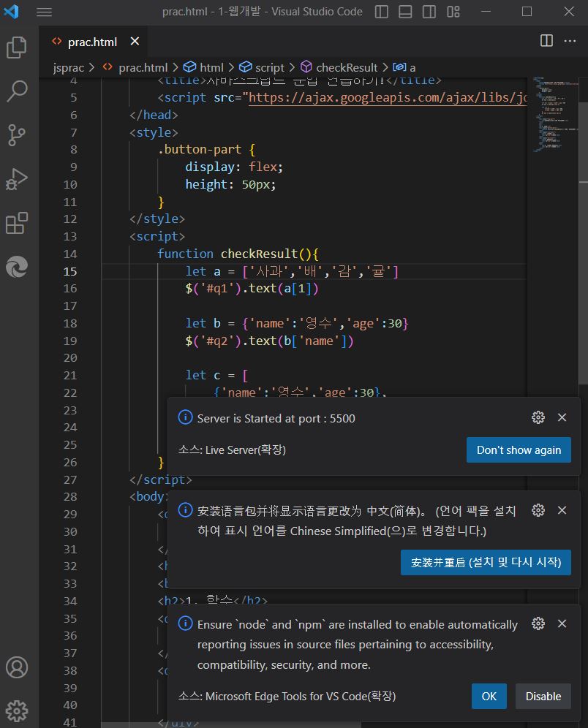
Task: Click install and restart language button
Action: click(x=486, y=562)
